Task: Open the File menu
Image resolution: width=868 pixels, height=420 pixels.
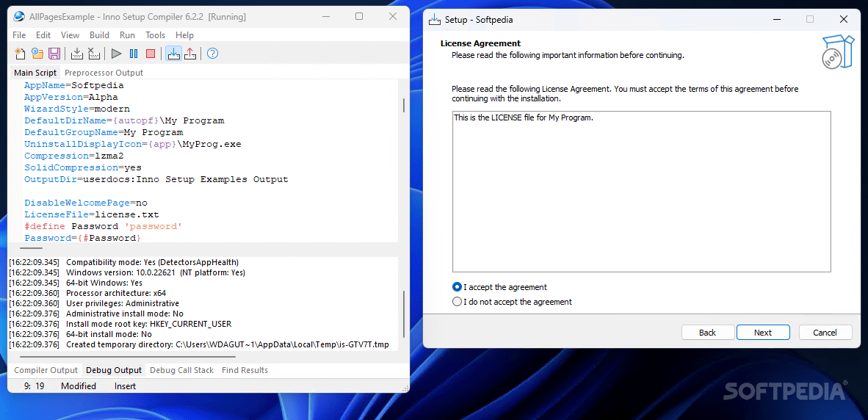Action: pyautogui.click(x=19, y=35)
